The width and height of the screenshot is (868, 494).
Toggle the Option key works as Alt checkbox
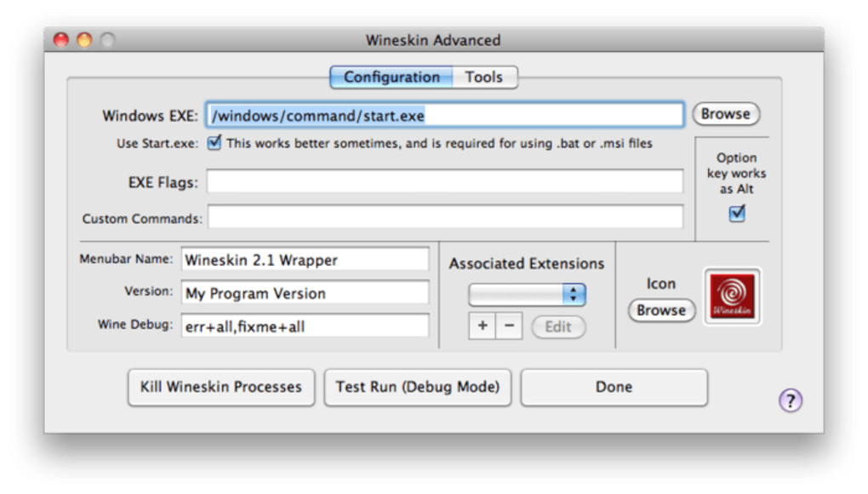[737, 213]
